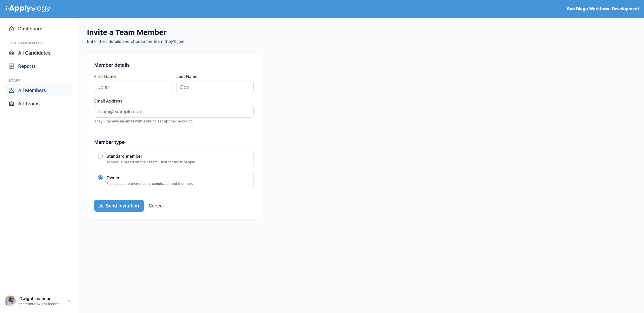Viewport: 644px width, 313px height.
Task: Click the Dashboard home icon
Action: [11, 29]
